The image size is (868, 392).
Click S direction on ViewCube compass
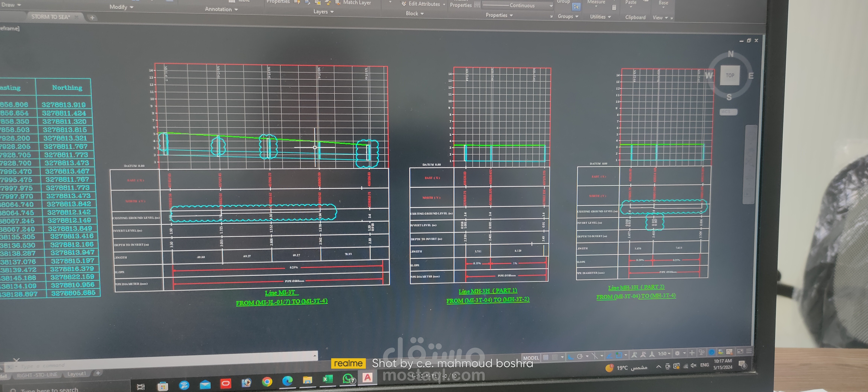729,97
